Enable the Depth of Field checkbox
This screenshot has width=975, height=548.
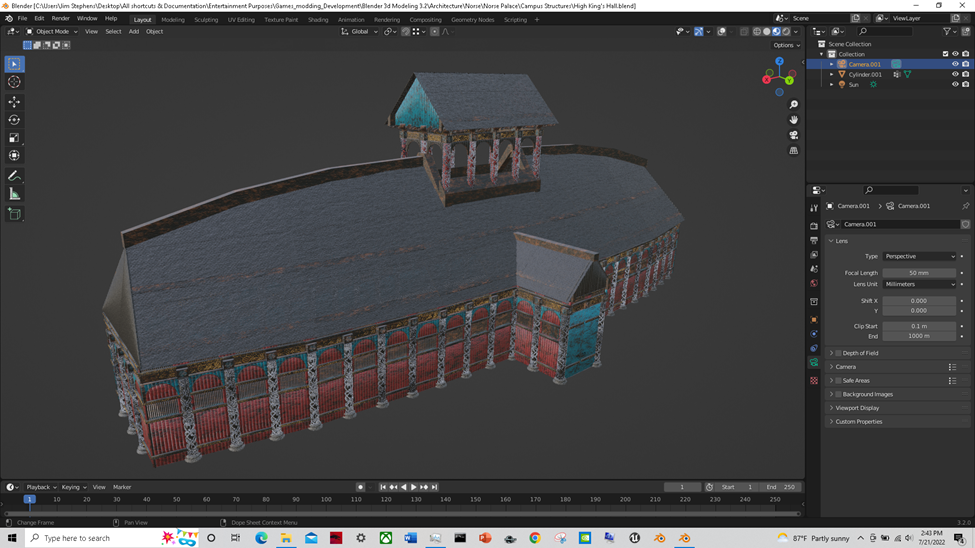coord(838,353)
